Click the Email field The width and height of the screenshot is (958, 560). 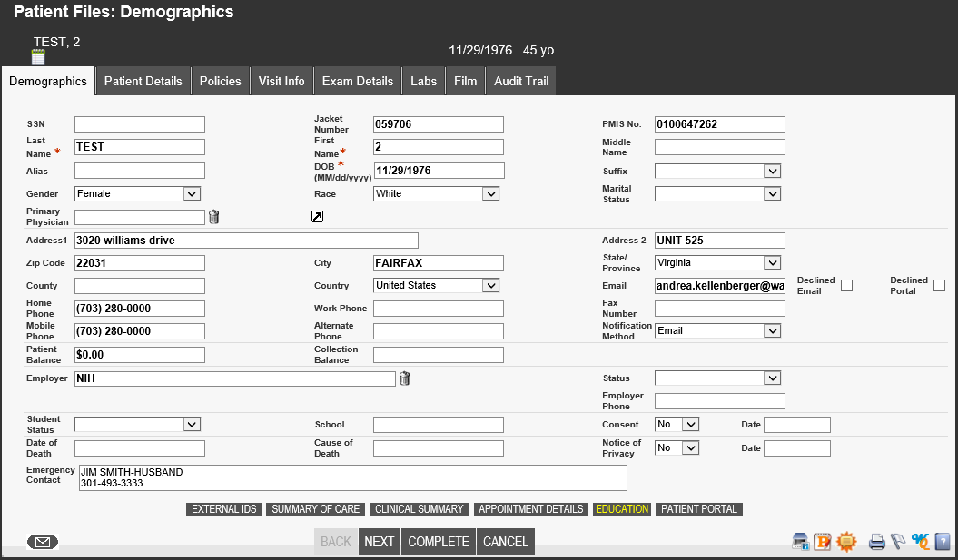(x=720, y=285)
